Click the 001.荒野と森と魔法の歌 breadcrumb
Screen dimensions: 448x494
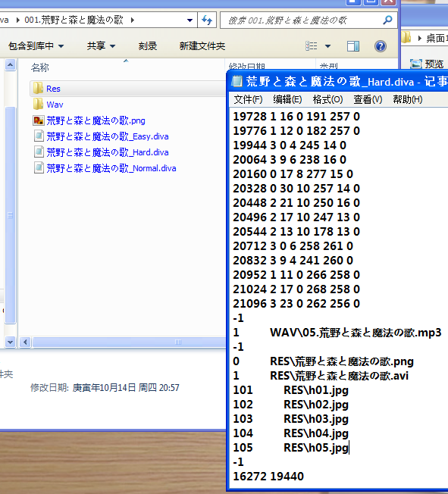[x=74, y=20]
